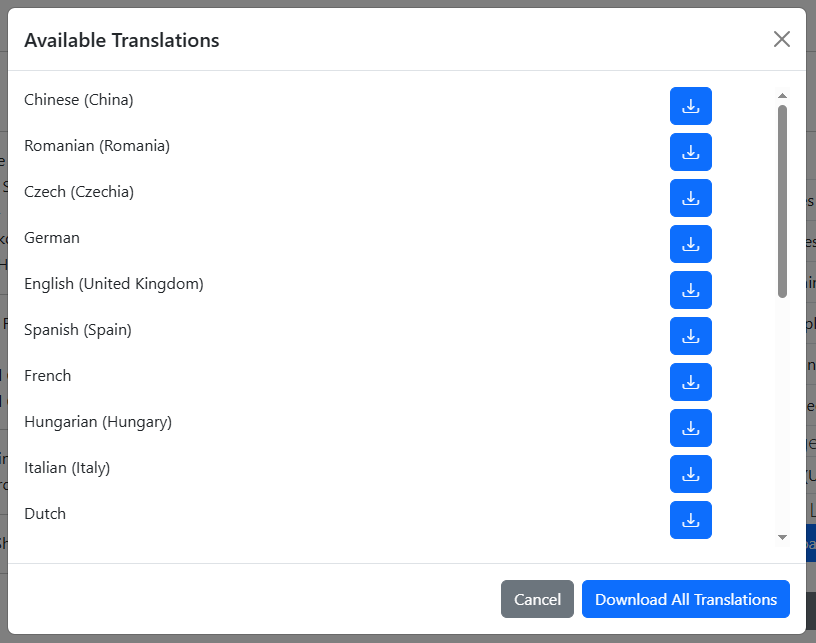The height and width of the screenshot is (643, 816).
Task: Download the English (United Kingdom) translation
Action: (690, 290)
